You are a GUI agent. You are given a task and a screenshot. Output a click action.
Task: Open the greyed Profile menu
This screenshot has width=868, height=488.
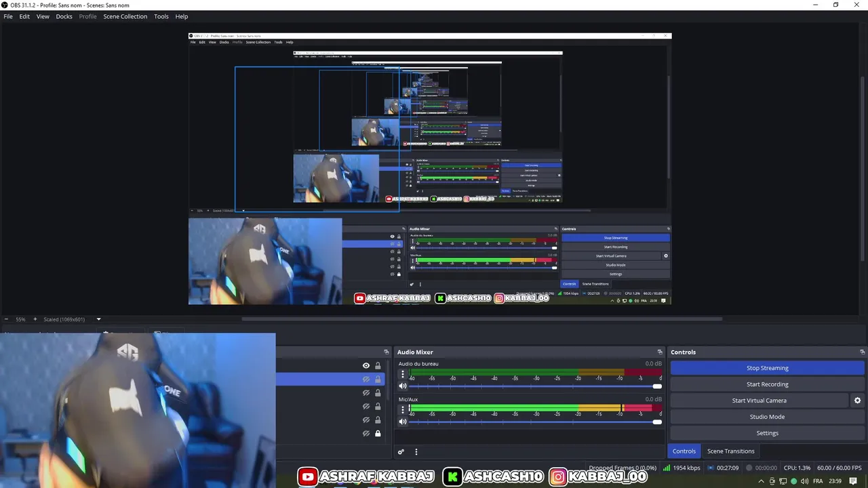pyautogui.click(x=87, y=16)
